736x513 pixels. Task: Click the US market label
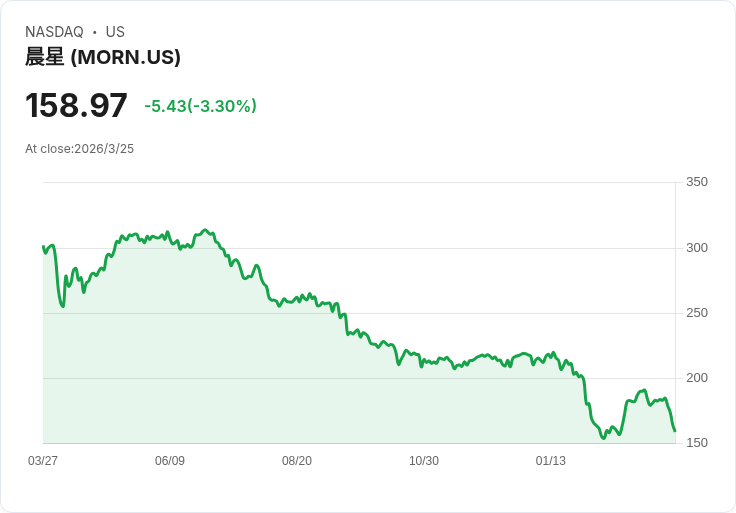coord(115,32)
